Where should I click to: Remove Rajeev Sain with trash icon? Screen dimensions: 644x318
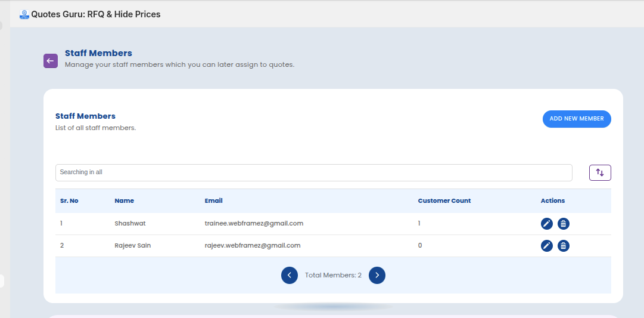[x=563, y=246]
